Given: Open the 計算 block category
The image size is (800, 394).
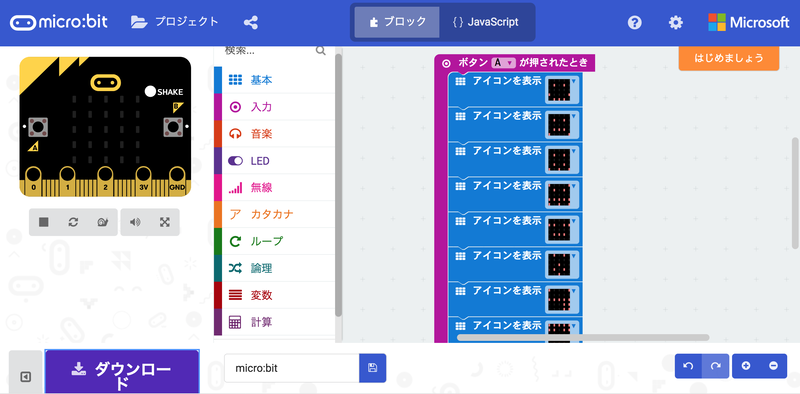Looking at the screenshot, I should point(274,322).
